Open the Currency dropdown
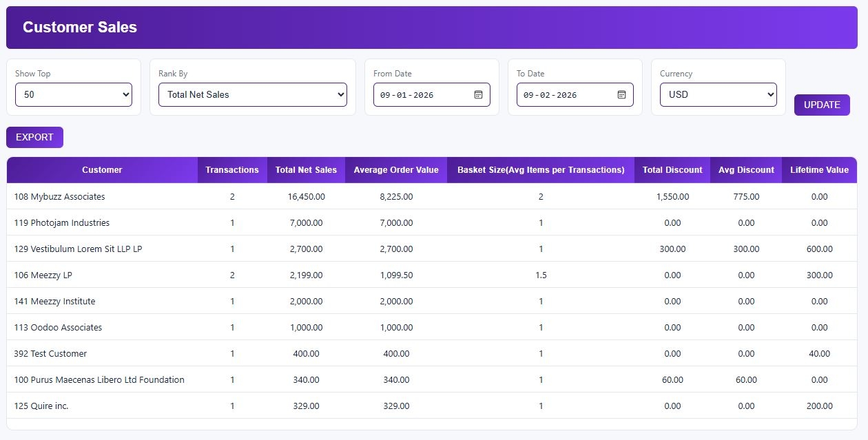Screen dimensions: 868x440 click(718, 94)
